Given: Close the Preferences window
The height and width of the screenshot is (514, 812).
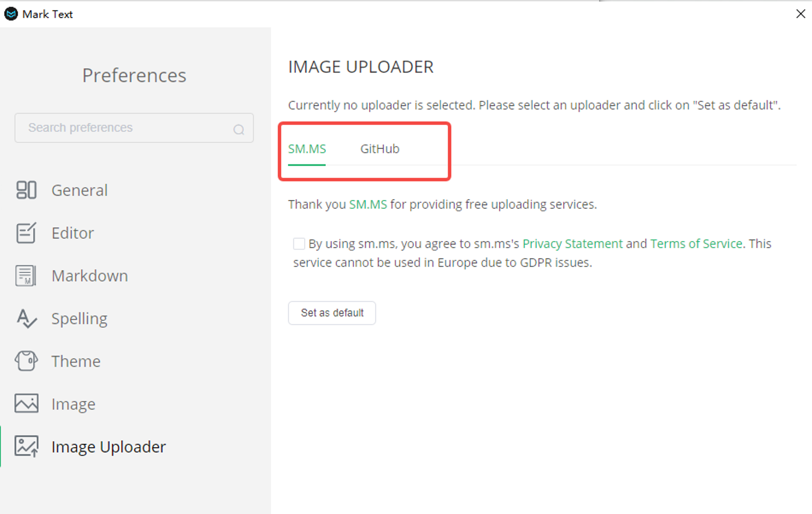Looking at the screenshot, I should pyautogui.click(x=801, y=14).
